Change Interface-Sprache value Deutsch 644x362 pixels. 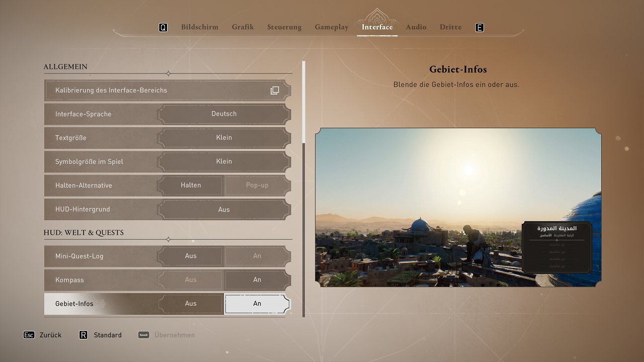(x=224, y=114)
